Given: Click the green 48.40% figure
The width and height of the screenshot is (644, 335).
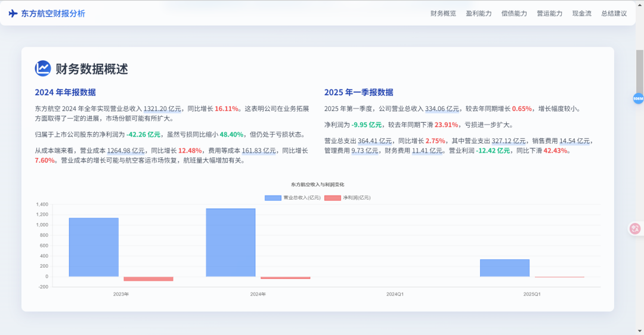Looking at the screenshot, I should coord(231,135).
